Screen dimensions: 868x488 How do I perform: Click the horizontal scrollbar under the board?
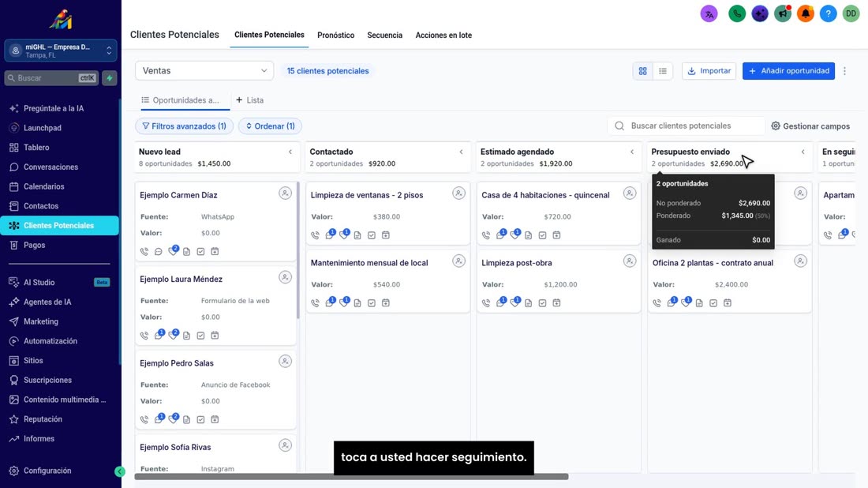(x=351, y=477)
